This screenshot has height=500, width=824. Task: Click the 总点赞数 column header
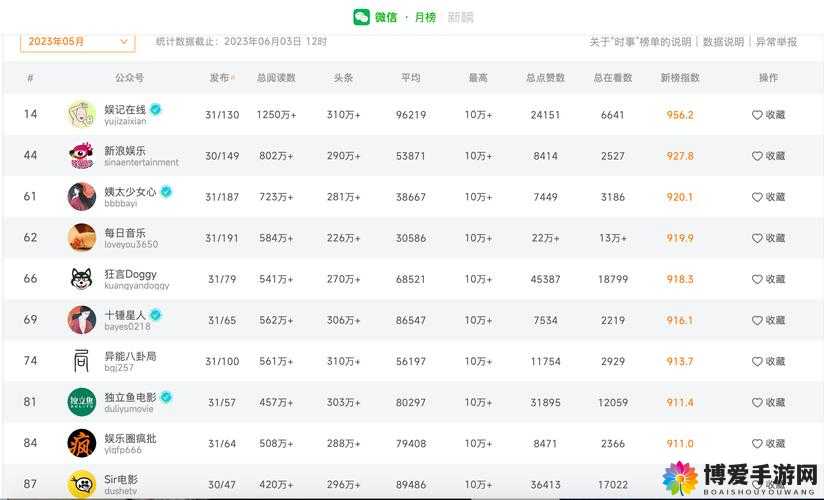point(545,78)
